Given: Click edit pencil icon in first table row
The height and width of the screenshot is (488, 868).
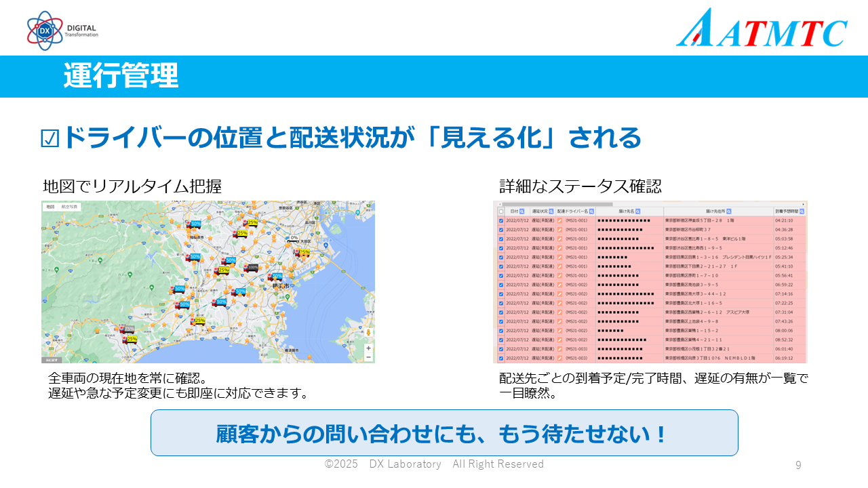Looking at the screenshot, I should (x=560, y=220).
